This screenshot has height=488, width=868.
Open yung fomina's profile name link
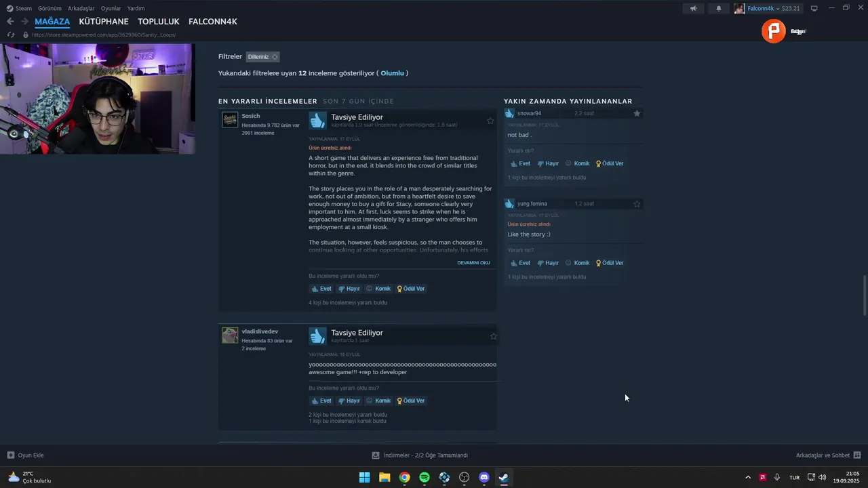tap(532, 203)
